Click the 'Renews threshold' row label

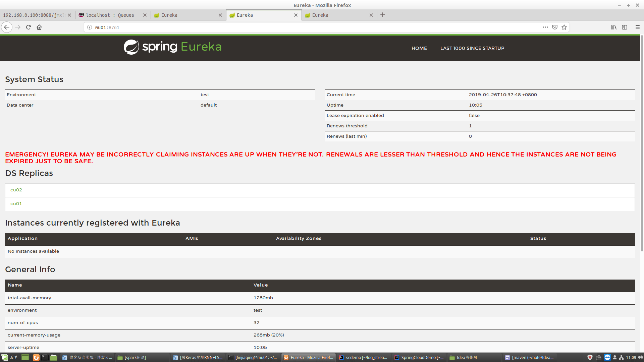pyautogui.click(x=347, y=126)
